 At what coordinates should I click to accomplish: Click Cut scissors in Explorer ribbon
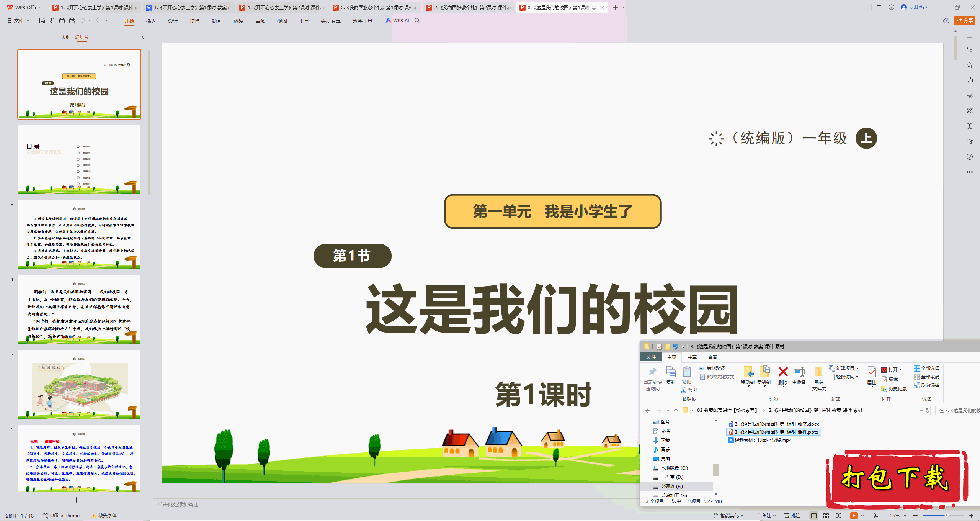[689, 390]
